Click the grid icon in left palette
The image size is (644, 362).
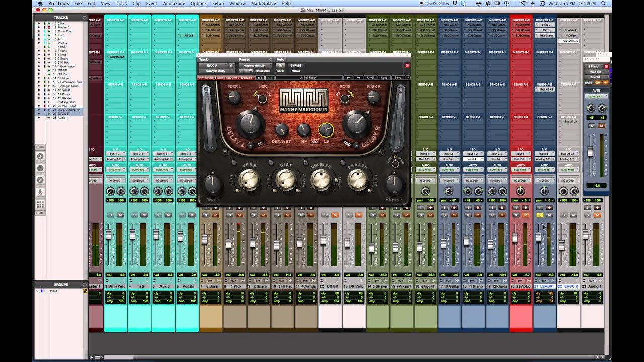pos(40,204)
